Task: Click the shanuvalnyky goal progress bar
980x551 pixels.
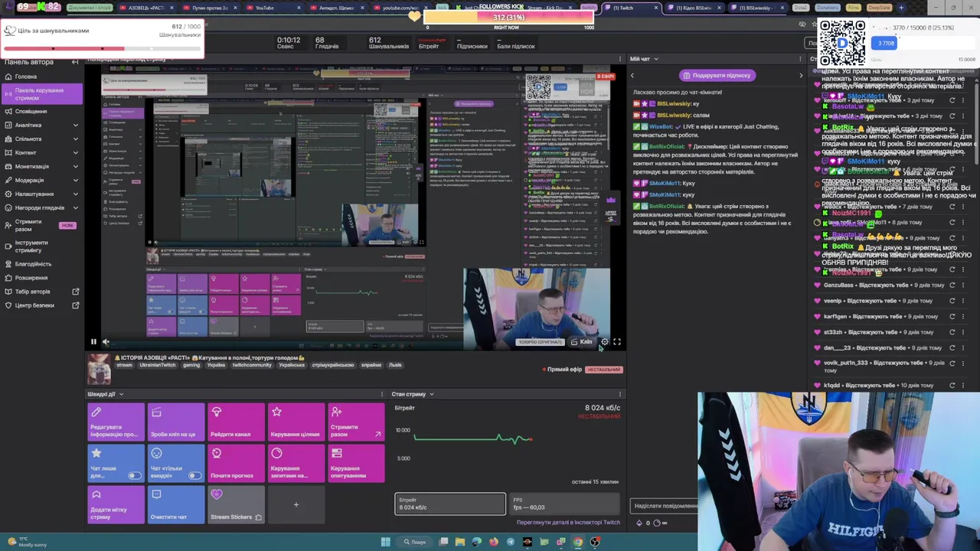Action: [102, 49]
